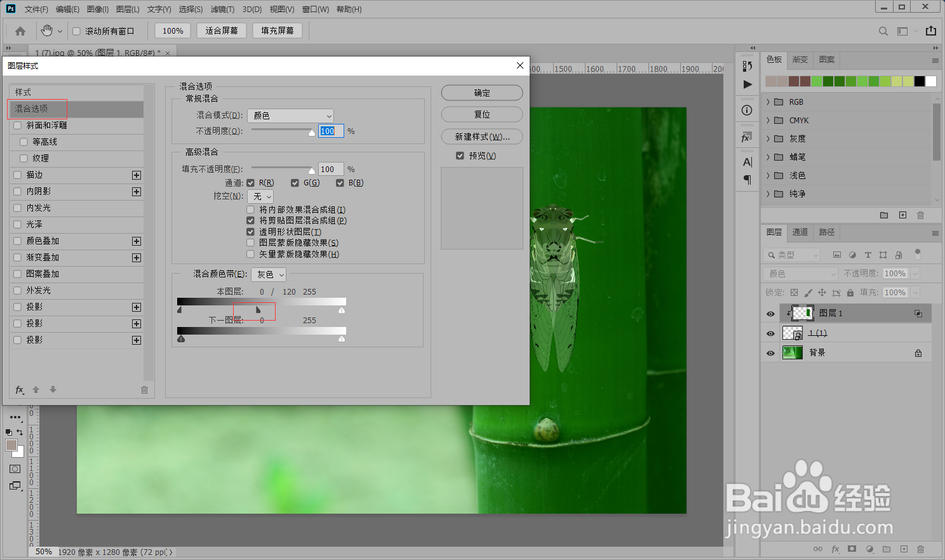
Task: Click the lock all padlock icon
Action: click(x=850, y=293)
